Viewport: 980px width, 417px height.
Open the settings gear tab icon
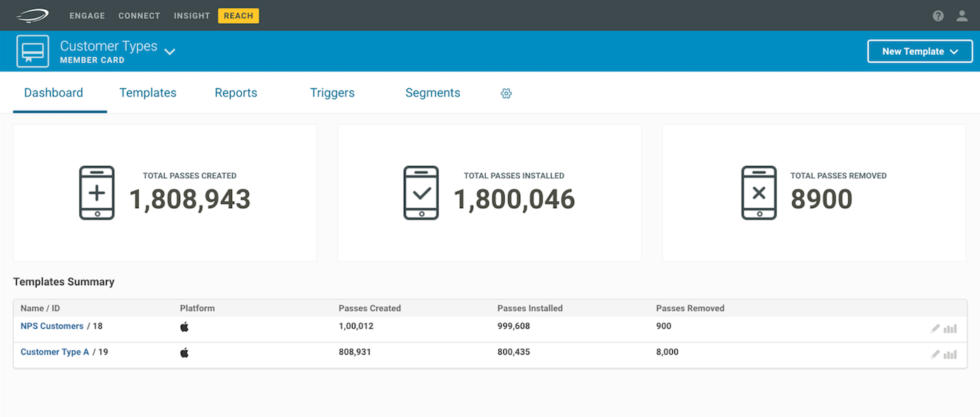(x=506, y=93)
